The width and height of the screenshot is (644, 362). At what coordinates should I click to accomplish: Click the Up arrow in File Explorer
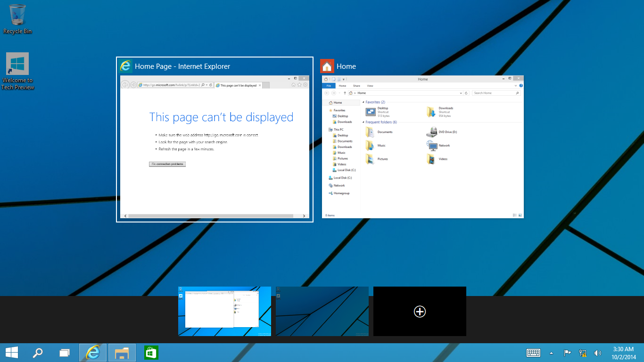(x=345, y=93)
